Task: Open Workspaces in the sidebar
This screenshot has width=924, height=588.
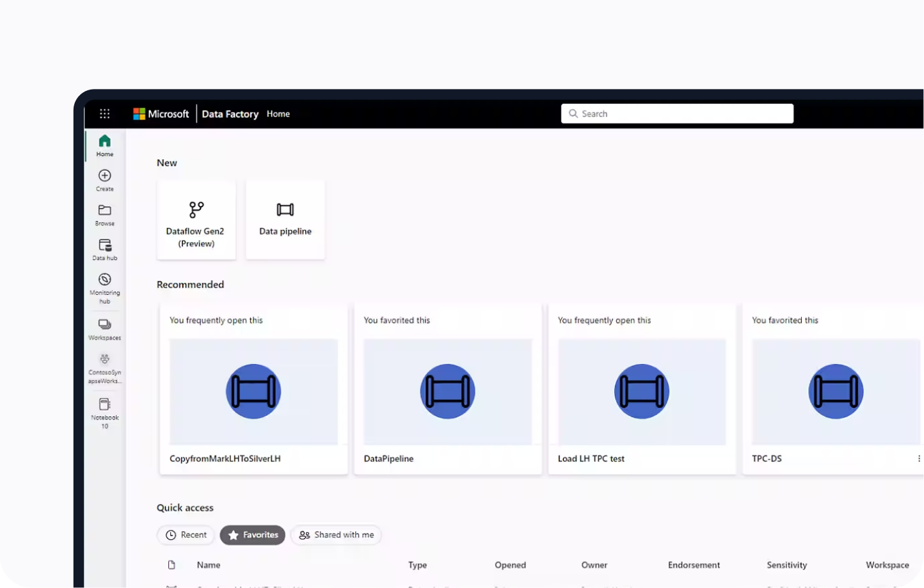Action: pyautogui.click(x=105, y=329)
